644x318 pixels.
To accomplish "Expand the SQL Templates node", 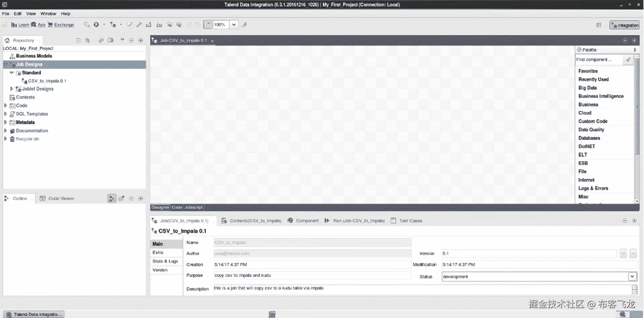I will [6, 114].
